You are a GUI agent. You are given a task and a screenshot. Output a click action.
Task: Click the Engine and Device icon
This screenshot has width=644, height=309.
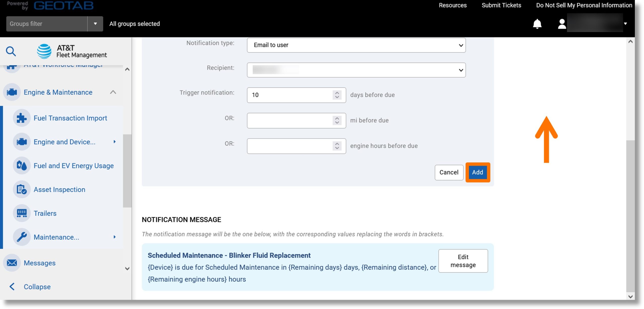(x=22, y=142)
